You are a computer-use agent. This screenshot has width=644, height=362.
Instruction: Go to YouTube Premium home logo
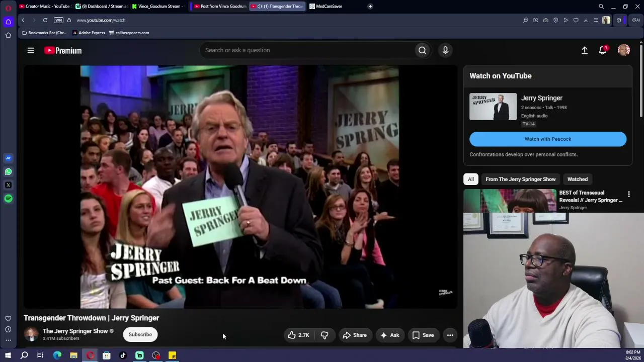pos(63,50)
